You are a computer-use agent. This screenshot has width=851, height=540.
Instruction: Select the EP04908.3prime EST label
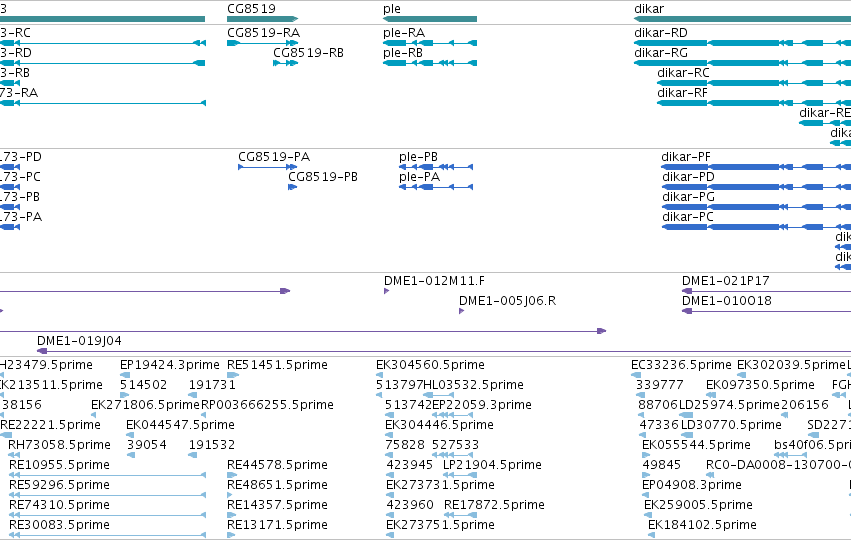point(692,485)
